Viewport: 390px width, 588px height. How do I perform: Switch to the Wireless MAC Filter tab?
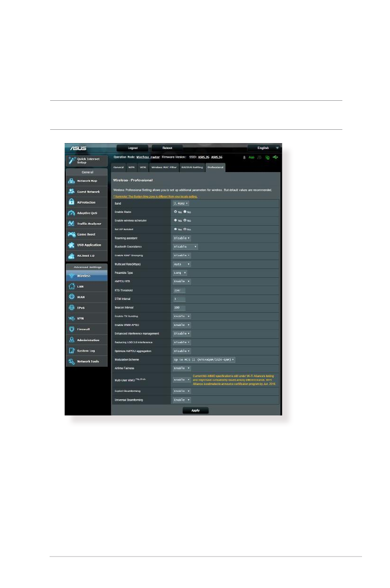pos(164,167)
